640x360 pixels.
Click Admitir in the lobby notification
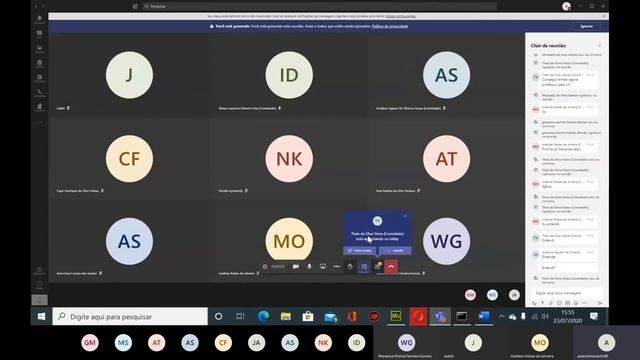(395, 251)
